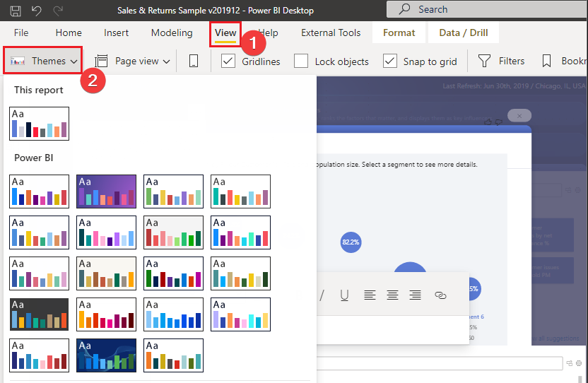Collapse the Themes dropdown

pos(44,61)
